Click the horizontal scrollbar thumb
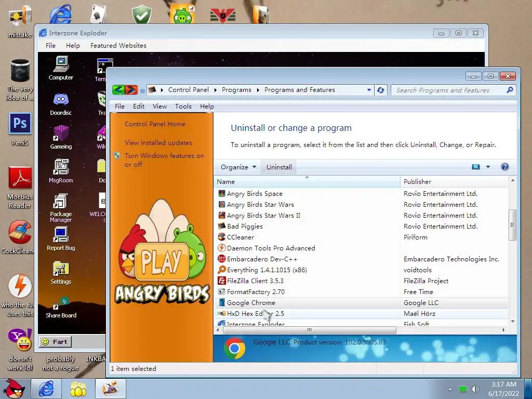The height and width of the screenshot is (399, 532). click(x=309, y=330)
